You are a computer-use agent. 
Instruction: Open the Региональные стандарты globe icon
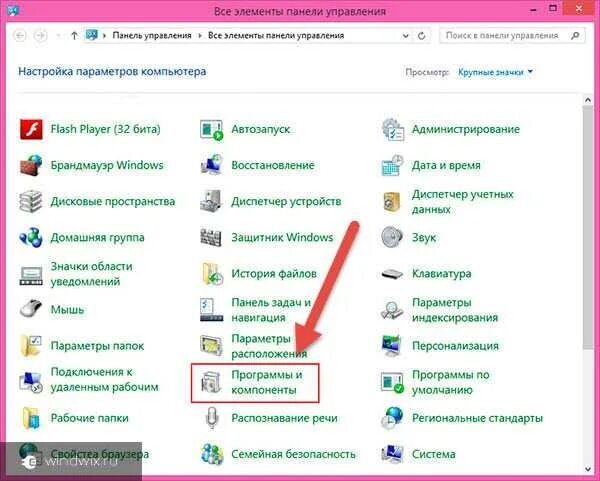[x=393, y=418]
